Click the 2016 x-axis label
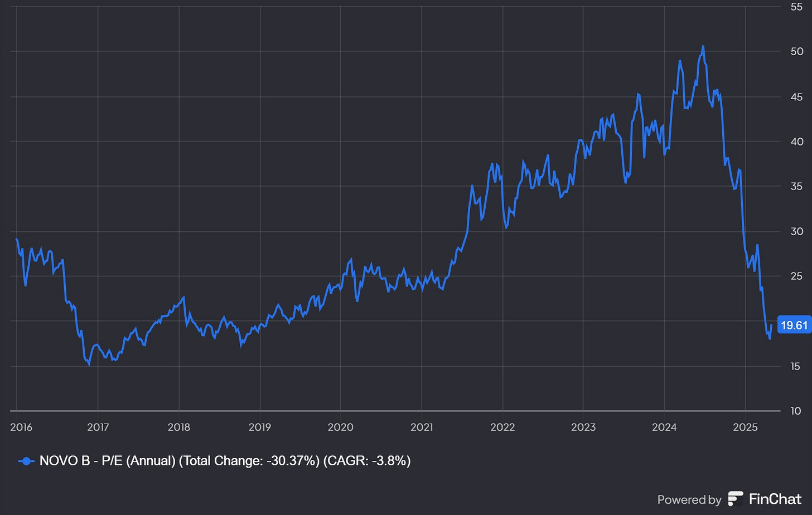The width and height of the screenshot is (812, 515). click(x=21, y=427)
